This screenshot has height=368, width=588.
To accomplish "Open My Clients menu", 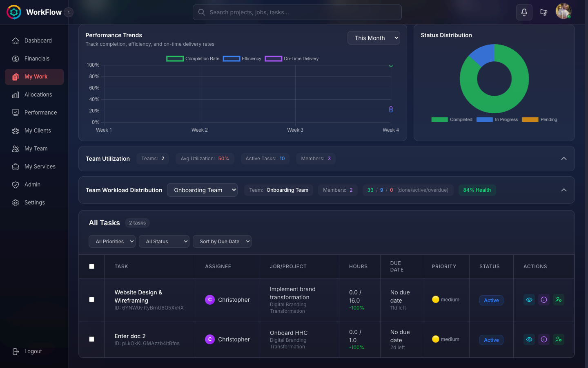I will (34, 130).
